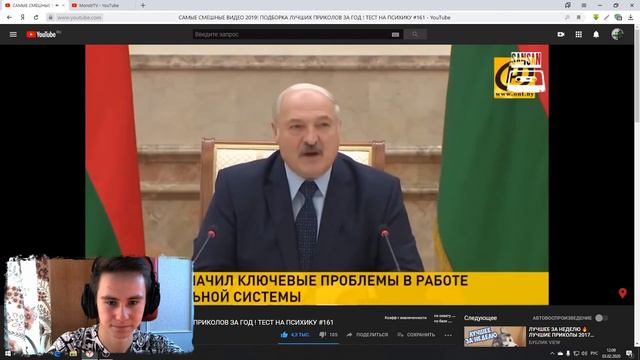Go back with the browser back arrow
Screen dimensions: 640x360
[x=9, y=18]
